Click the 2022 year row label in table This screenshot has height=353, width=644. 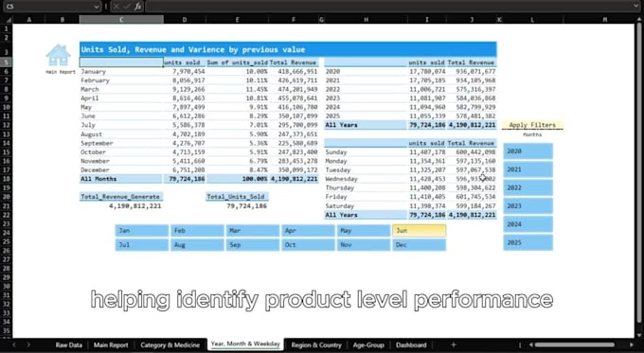pos(332,90)
